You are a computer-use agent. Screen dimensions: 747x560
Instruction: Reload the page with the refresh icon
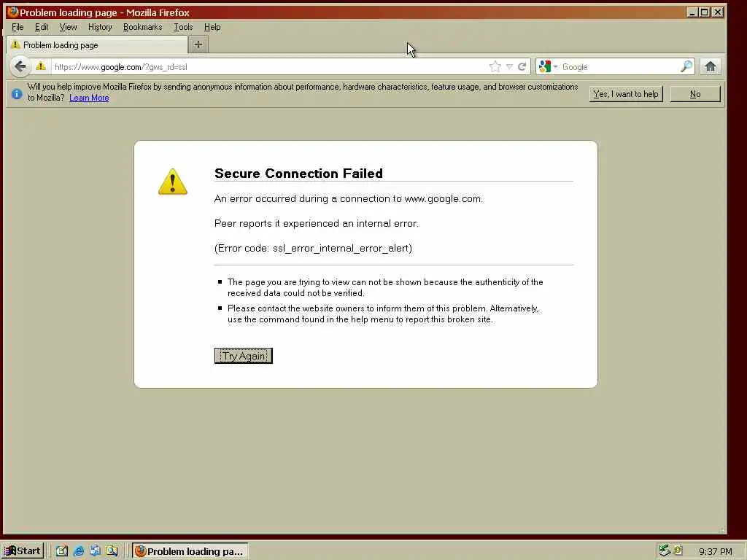pos(522,66)
